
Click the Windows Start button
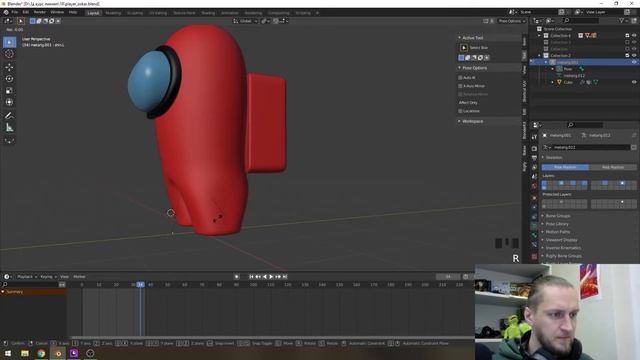pyautogui.click(x=8, y=353)
